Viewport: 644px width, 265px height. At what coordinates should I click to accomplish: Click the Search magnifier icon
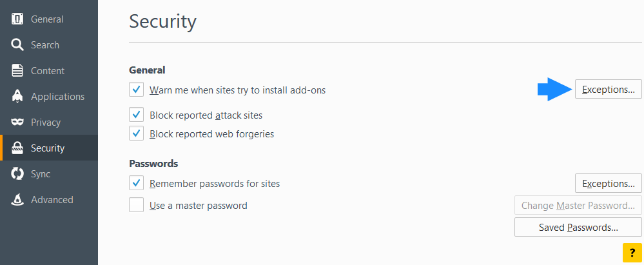[17, 44]
